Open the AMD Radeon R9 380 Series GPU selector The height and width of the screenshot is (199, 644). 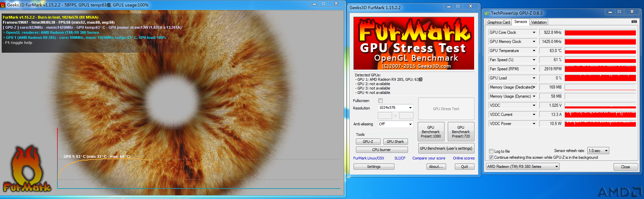tap(522, 167)
